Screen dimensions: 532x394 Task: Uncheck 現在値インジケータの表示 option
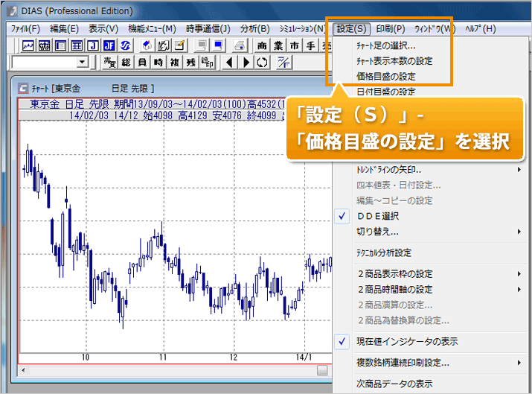407,341
